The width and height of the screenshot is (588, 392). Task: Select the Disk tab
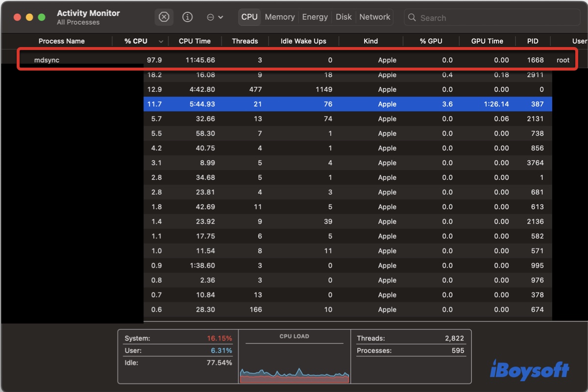click(343, 17)
